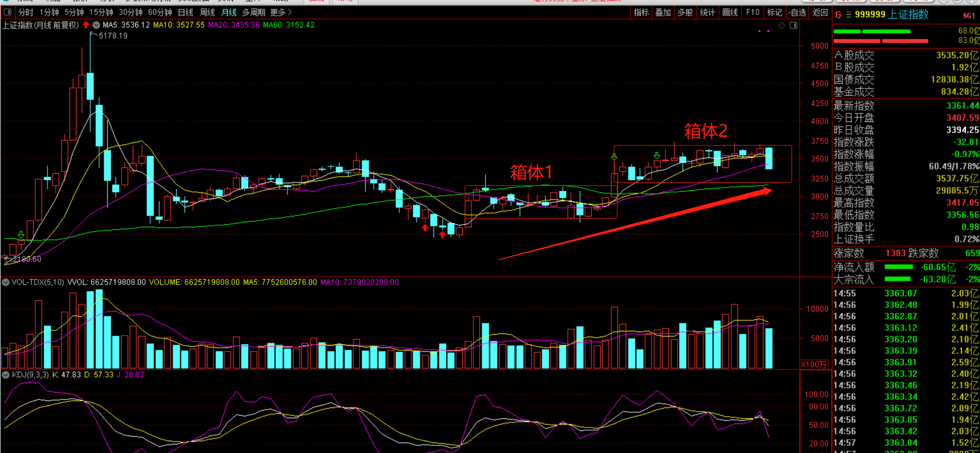The width and height of the screenshot is (980, 453).
Task: Open the 指标 indicator toolbar button
Action: pos(641,12)
